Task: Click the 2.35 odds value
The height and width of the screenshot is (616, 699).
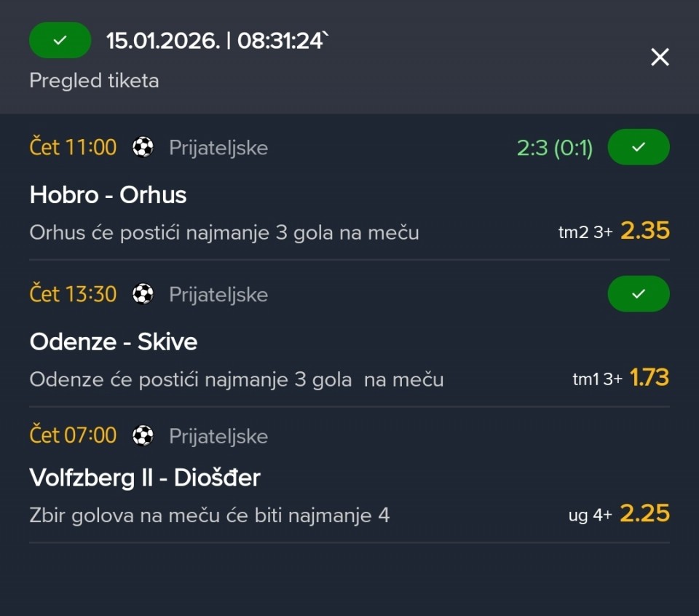Action: click(x=644, y=231)
